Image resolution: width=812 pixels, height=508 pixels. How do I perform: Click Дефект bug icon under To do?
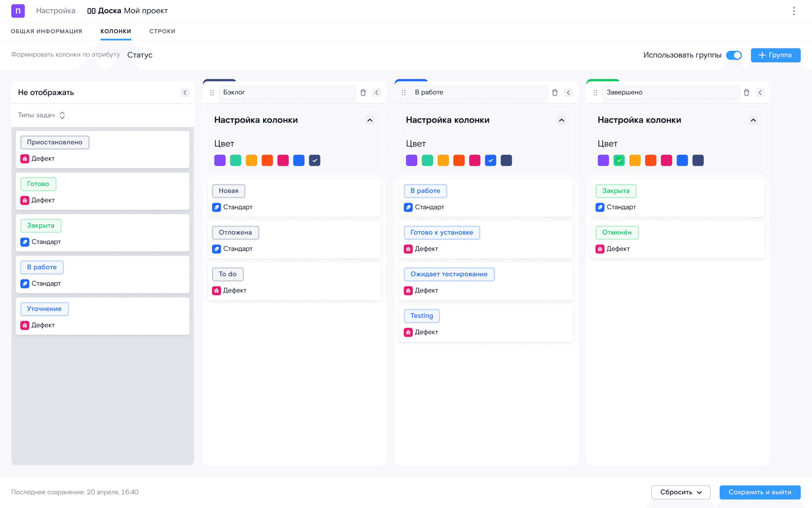pos(216,291)
